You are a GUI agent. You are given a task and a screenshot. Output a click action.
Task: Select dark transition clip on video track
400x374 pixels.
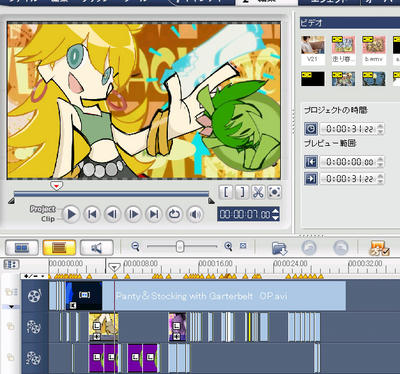click(x=84, y=296)
